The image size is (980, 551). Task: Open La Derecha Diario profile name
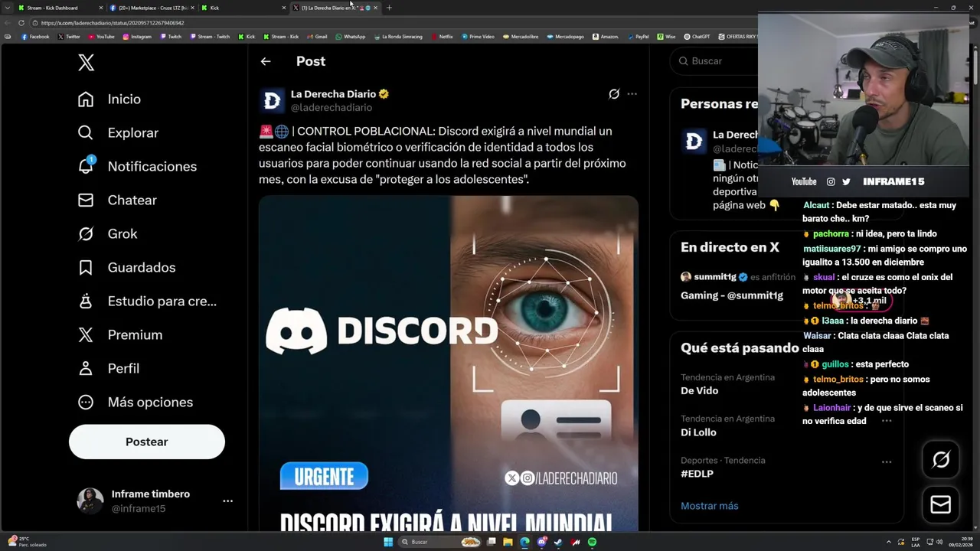[334, 94]
